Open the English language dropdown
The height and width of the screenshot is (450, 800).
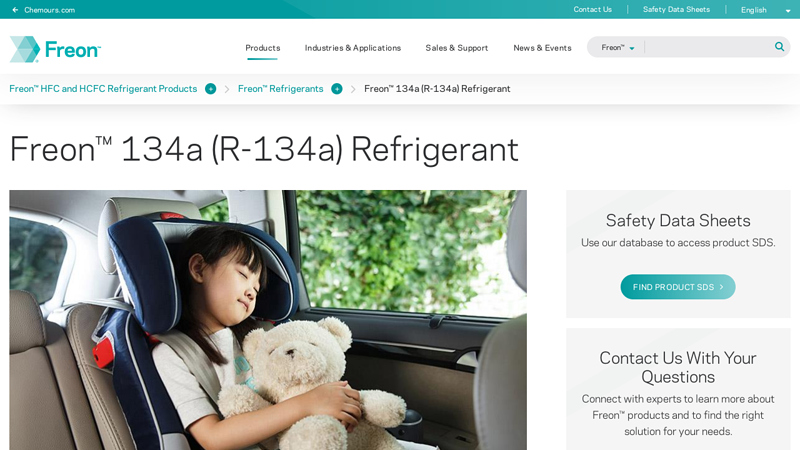(765, 10)
